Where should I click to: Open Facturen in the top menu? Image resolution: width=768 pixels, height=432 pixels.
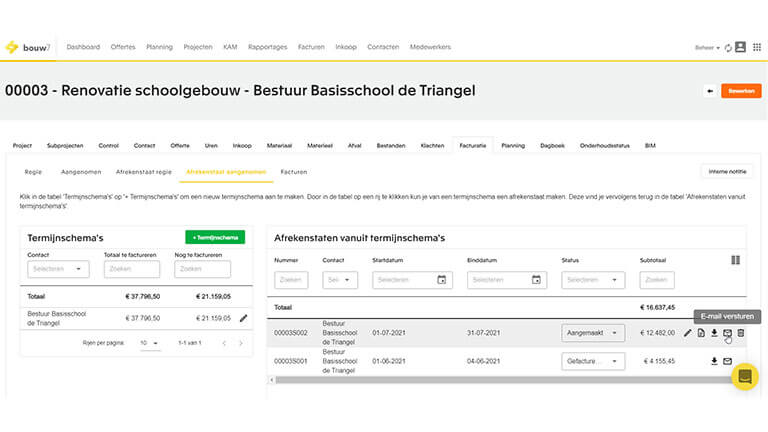point(311,47)
